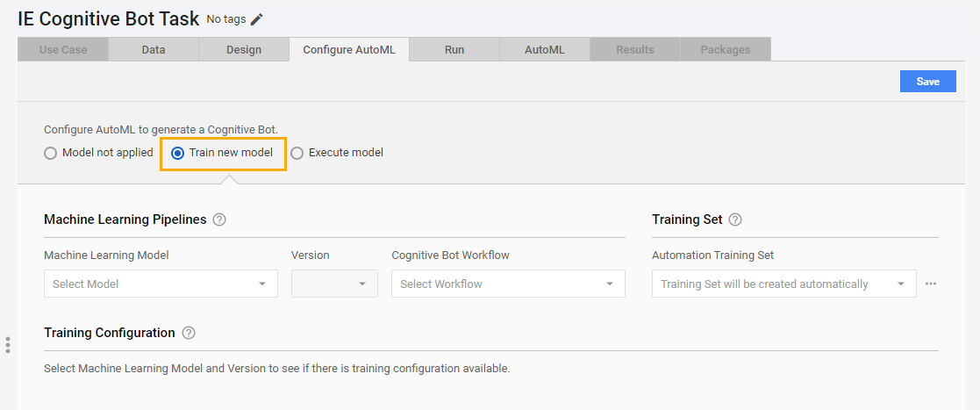The width and height of the screenshot is (980, 410).
Task: Open Machine Learning Pipelines help icon
Action: 219,220
